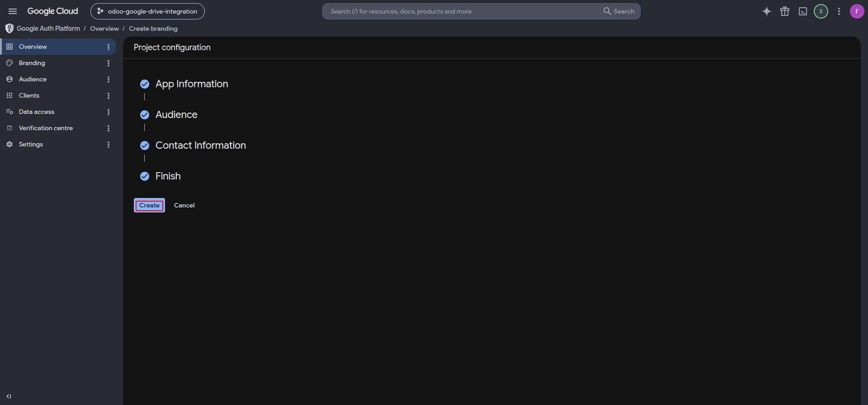Open the main navigation hamburger menu
Screen dimensions: 868x405
[13, 11]
